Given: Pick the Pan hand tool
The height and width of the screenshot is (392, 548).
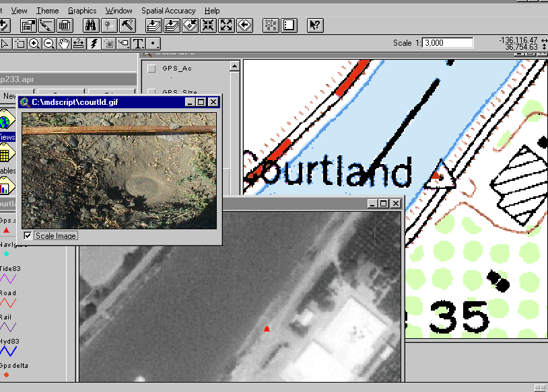Looking at the screenshot, I should click(64, 44).
